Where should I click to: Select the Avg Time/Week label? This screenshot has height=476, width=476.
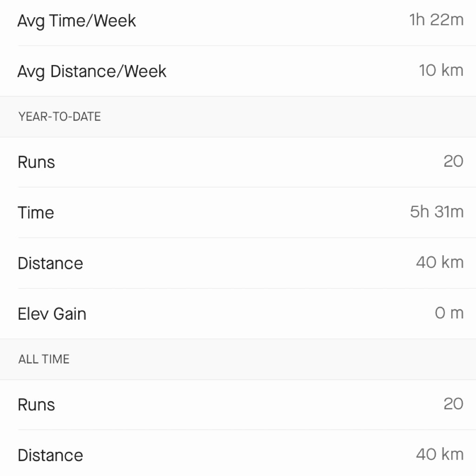77,21
